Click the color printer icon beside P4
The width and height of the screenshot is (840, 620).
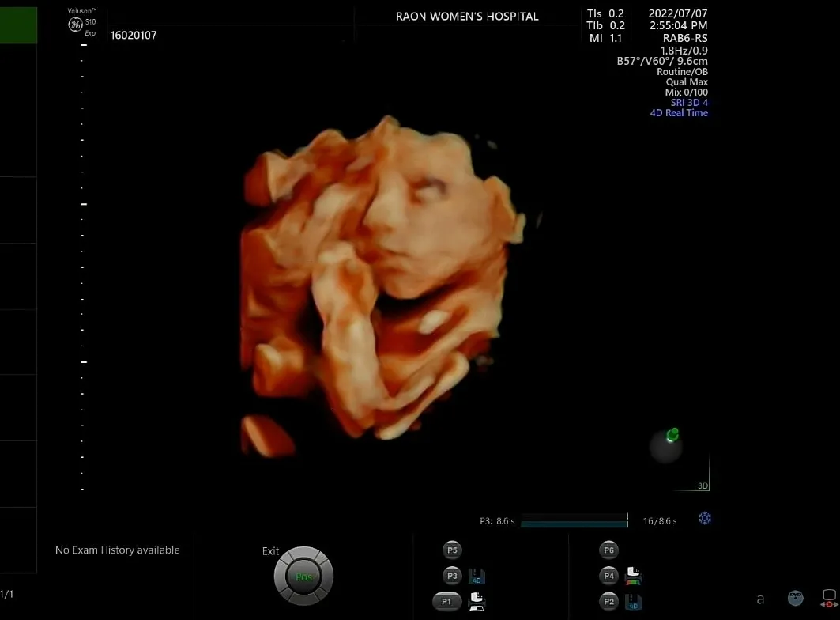[633, 576]
